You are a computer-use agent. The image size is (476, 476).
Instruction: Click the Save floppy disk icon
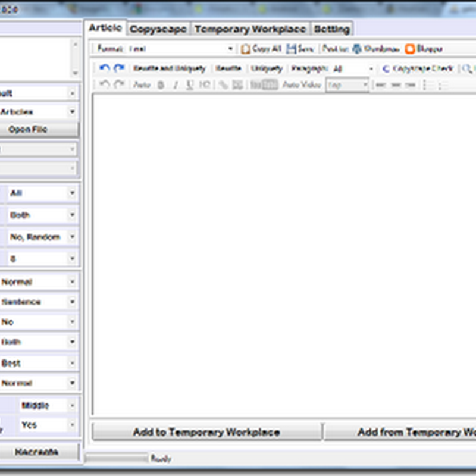click(x=292, y=49)
